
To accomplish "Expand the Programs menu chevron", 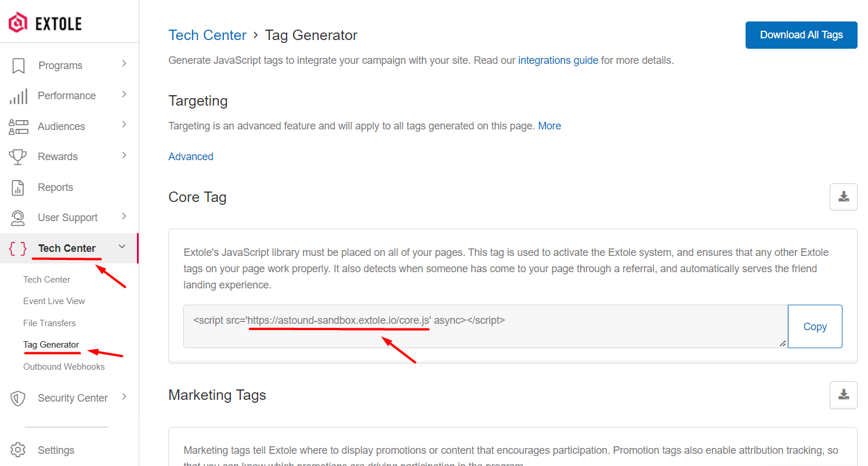I will tap(124, 64).
